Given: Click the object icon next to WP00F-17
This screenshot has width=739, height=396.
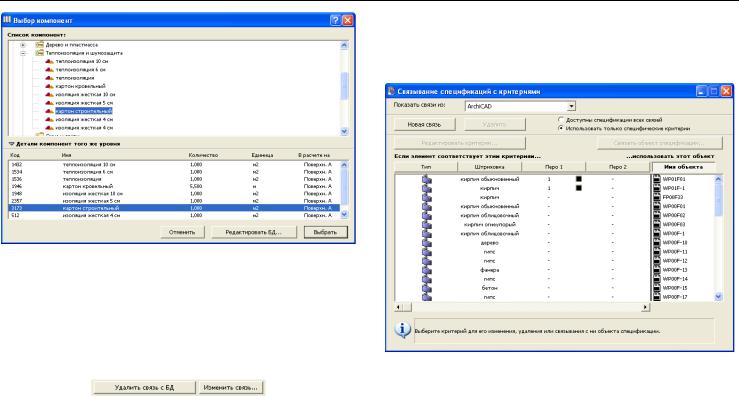Looking at the screenshot, I should [x=657, y=297].
